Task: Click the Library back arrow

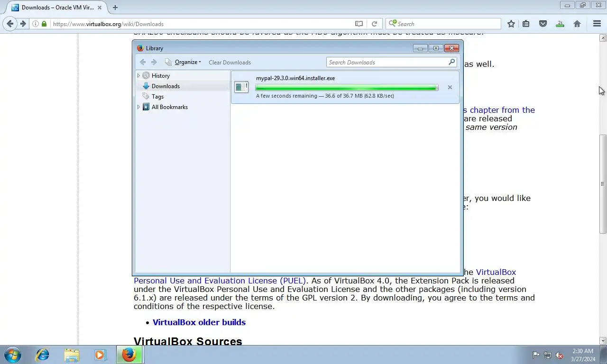Action: pyautogui.click(x=143, y=62)
